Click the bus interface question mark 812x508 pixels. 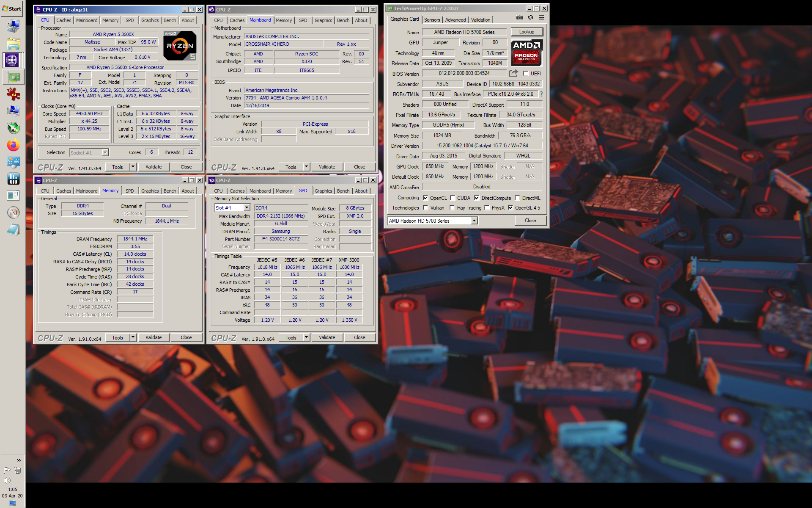pyautogui.click(x=541, y=94)
